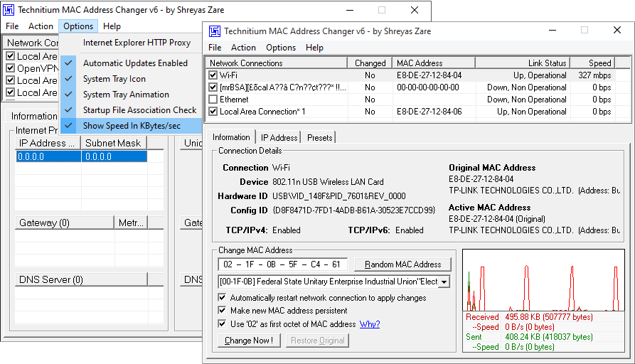
Task: Toggle the first Local Area checkbox in back window
Action: click(x=11, y=56)
